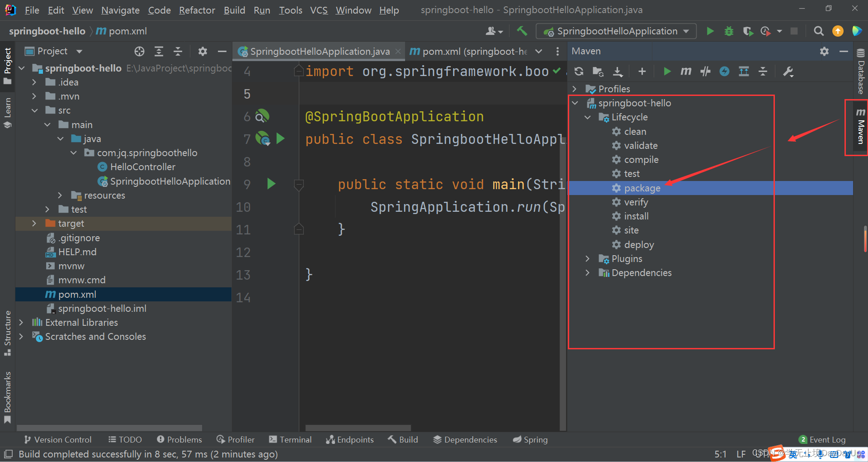
Task: Toggle the Maven side tab
Action: click(861, 127)
